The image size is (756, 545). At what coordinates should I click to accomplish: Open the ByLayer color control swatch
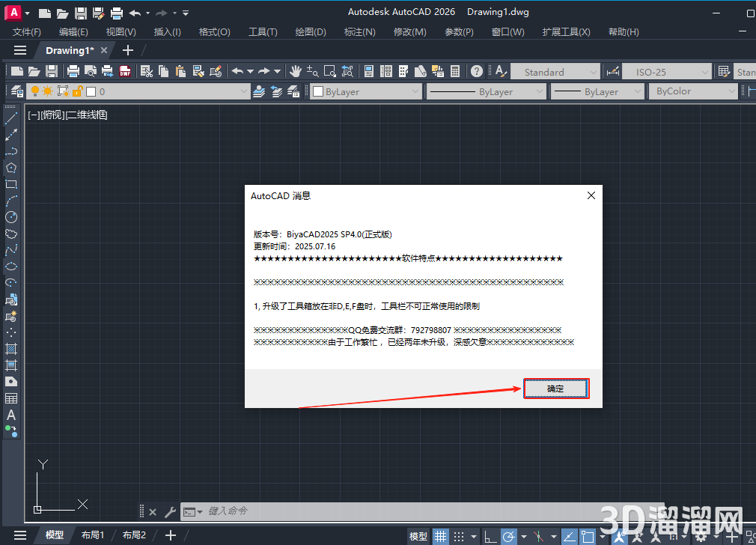[x=365, y=91]
